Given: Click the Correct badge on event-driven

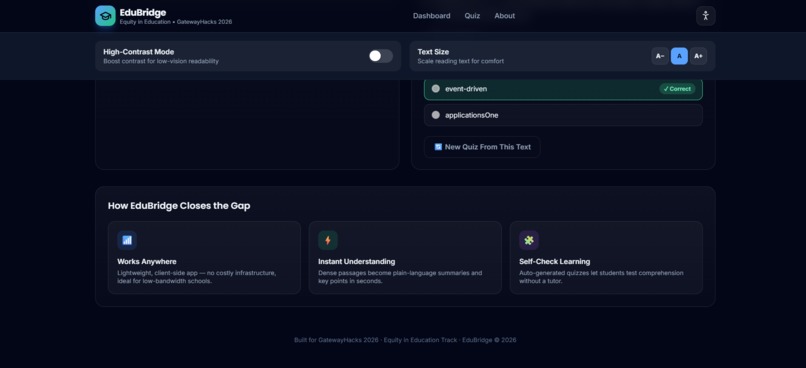Looking at the screenshot, I should [x=677, y=89].
